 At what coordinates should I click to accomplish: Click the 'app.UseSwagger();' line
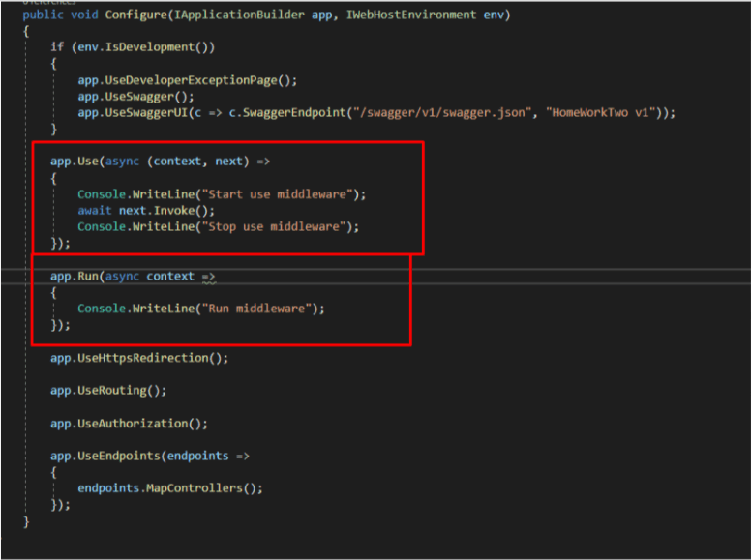(x=136, y=96)
